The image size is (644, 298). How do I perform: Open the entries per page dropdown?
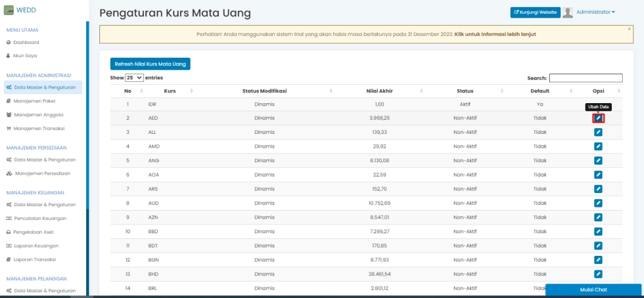(x=135, y=78)
